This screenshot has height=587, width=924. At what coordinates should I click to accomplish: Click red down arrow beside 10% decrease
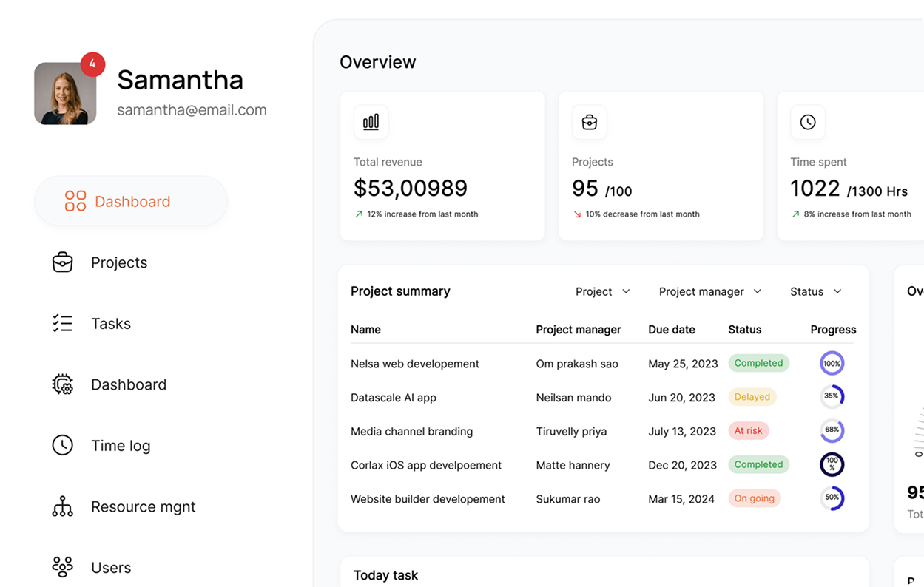[577, 214]
